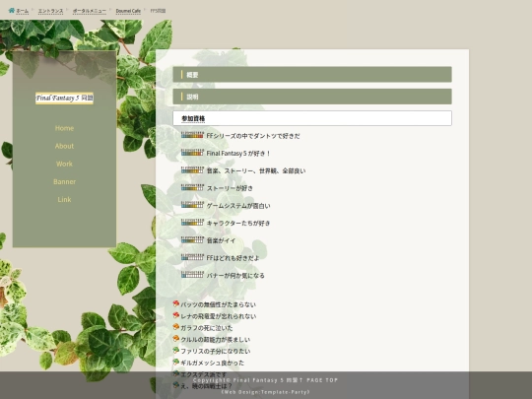This screenshot has width=532, height=399.
Task: Select text ストーリーが好き
Action: [x=230, y=188]
